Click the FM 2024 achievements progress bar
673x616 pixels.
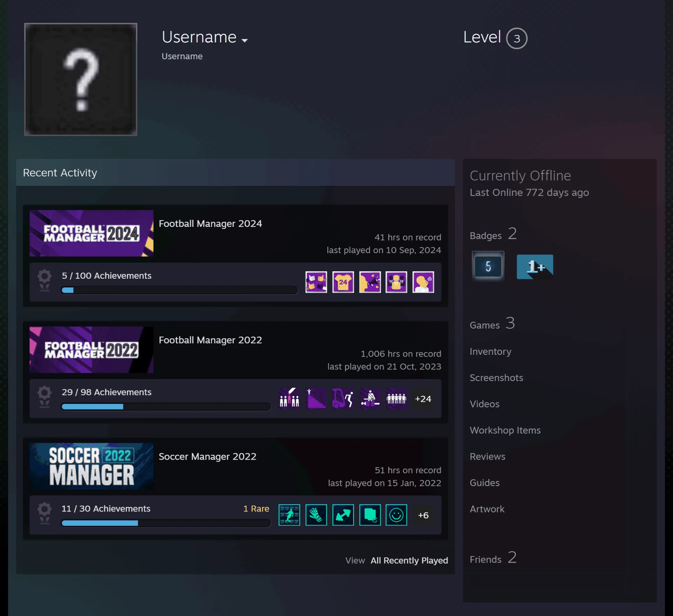coord(179,290)
